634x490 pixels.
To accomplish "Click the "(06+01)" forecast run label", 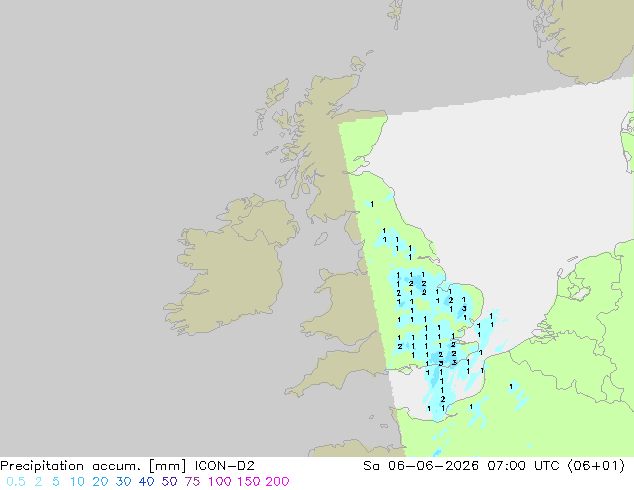I will [596, 466].
